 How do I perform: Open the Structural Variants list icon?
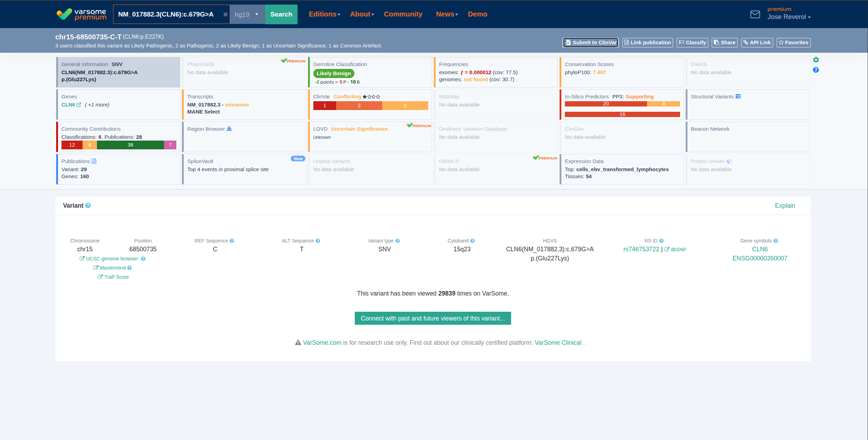pyautogui.click(x=738, y=96)
